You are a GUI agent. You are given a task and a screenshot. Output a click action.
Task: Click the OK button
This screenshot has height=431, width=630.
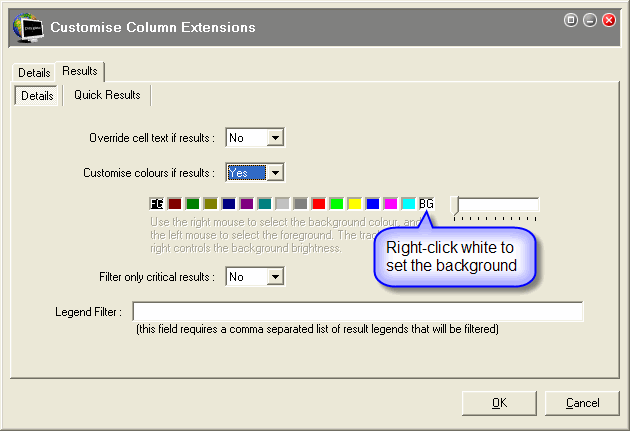coord(499,403)
